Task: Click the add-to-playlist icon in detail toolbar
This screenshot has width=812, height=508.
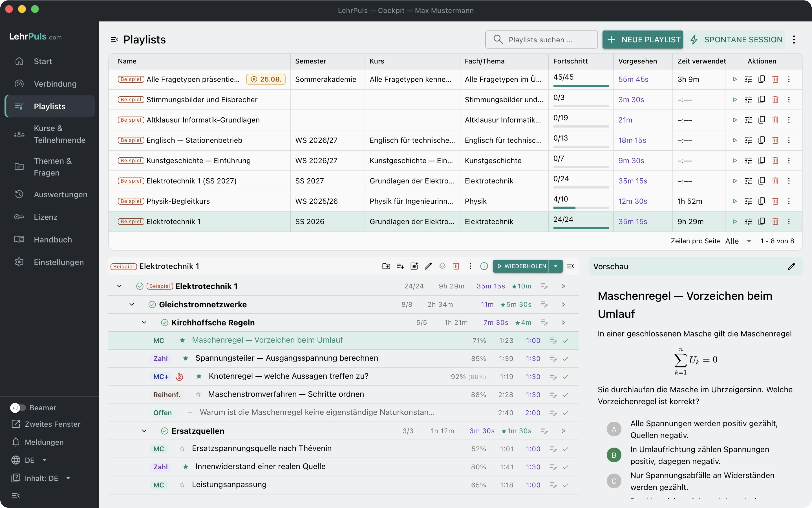Action: point(400,266)
